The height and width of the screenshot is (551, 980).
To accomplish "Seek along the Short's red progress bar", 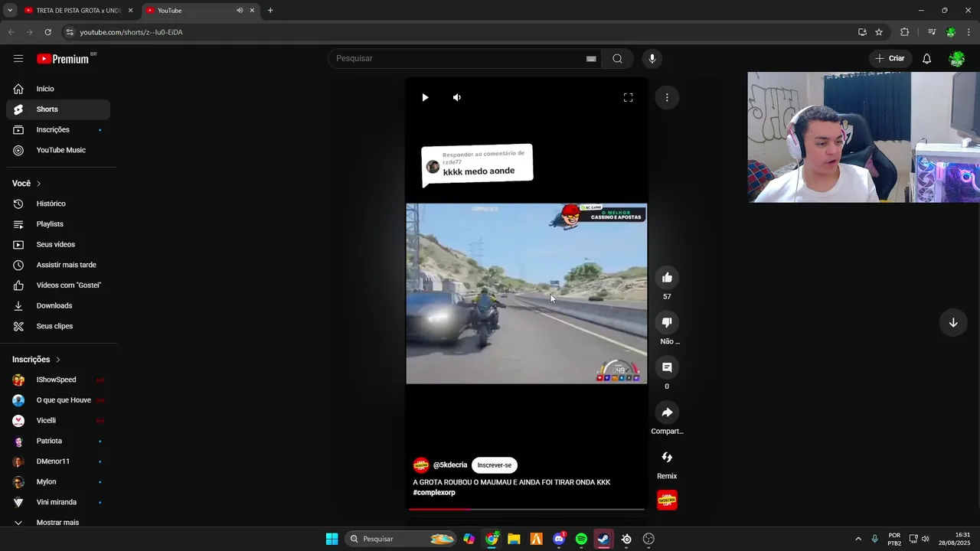I will (x=527, y=509).
